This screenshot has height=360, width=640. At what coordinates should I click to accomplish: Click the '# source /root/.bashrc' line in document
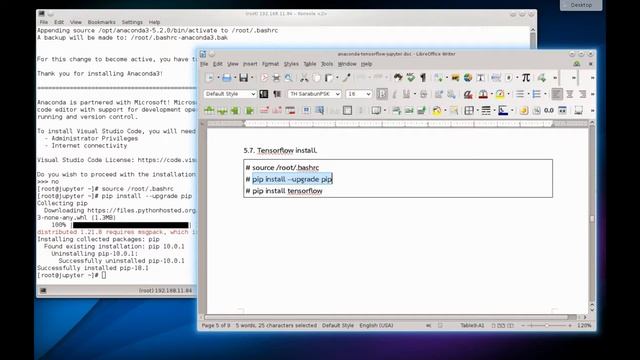click(x=282, y=168)
